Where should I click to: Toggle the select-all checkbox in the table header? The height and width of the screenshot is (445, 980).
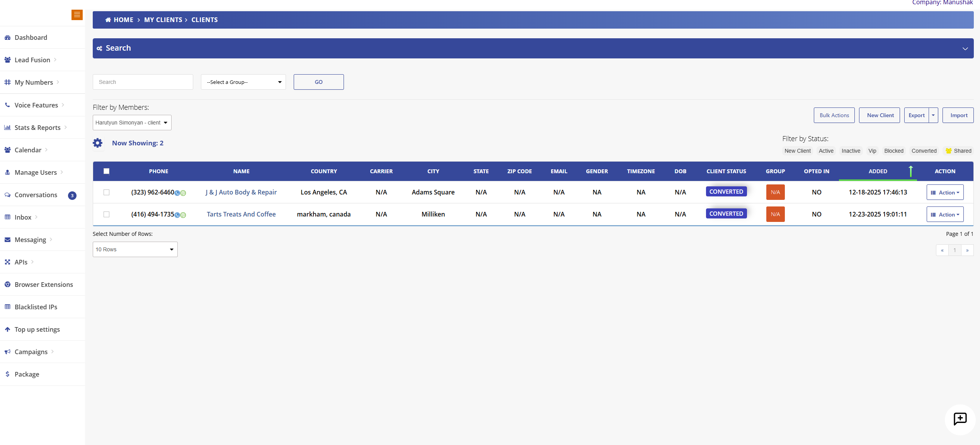106,171
